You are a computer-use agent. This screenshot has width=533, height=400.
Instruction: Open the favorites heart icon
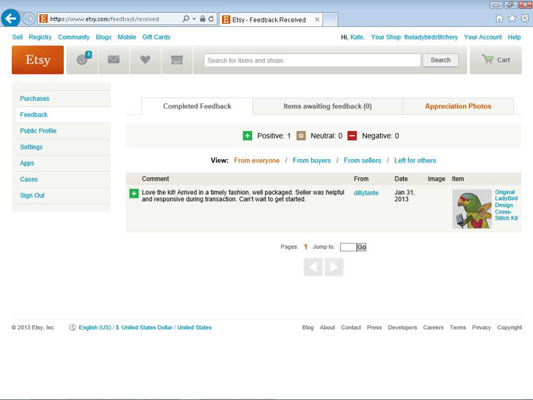pyautogui.click(x=145, y=60)
